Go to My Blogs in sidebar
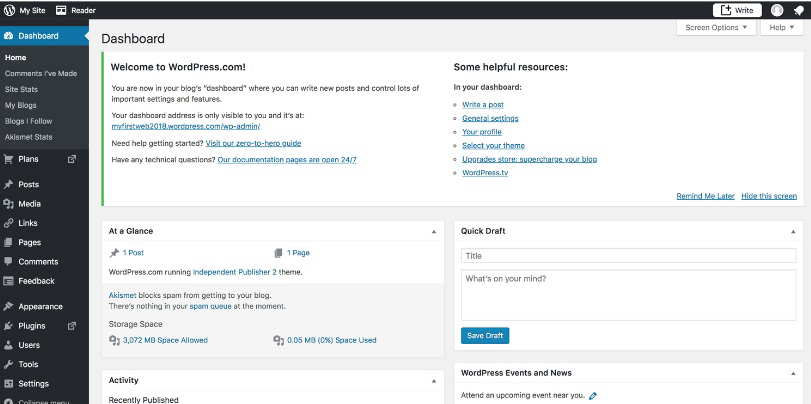The width and height of the screenshot is (811, 404). pos(21,105)
